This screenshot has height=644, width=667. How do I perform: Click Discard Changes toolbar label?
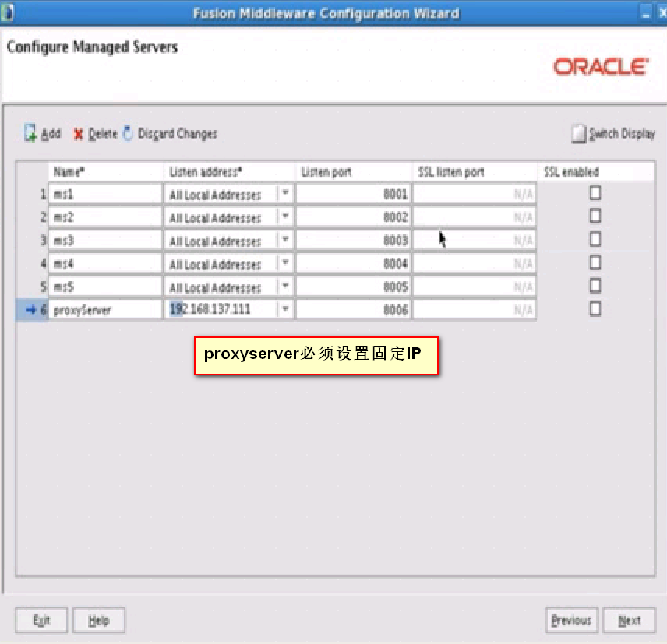click(178, 134)
